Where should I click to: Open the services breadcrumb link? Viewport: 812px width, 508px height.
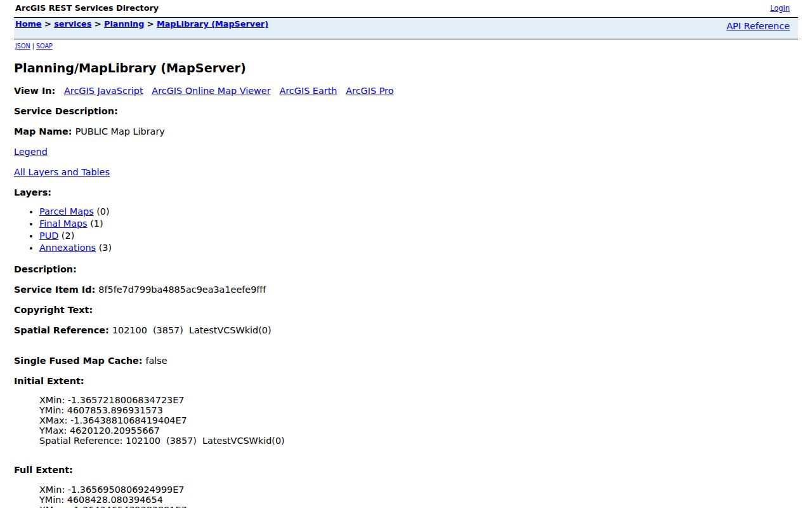73,24
